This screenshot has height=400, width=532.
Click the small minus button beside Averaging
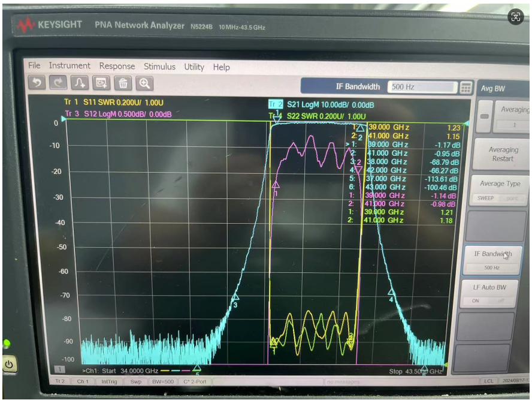(x=485, y=116)
